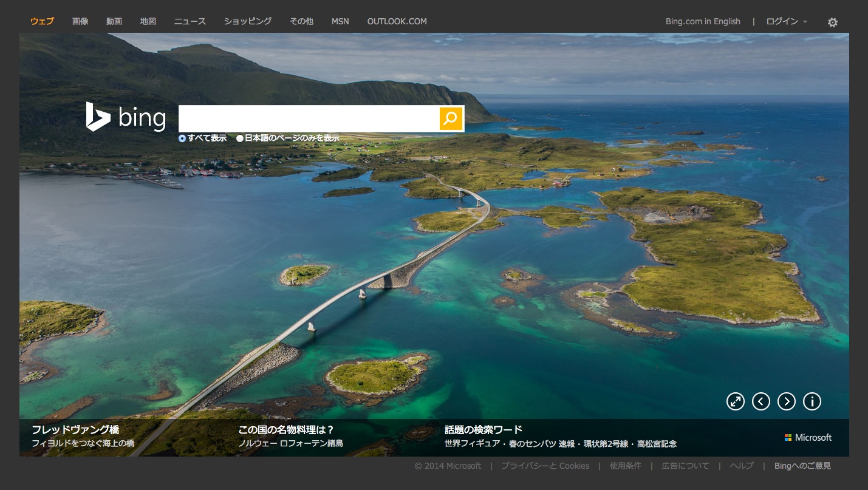Click the Microsoft logo
This screenshot has height=490, width=868.
click(808, 437)
